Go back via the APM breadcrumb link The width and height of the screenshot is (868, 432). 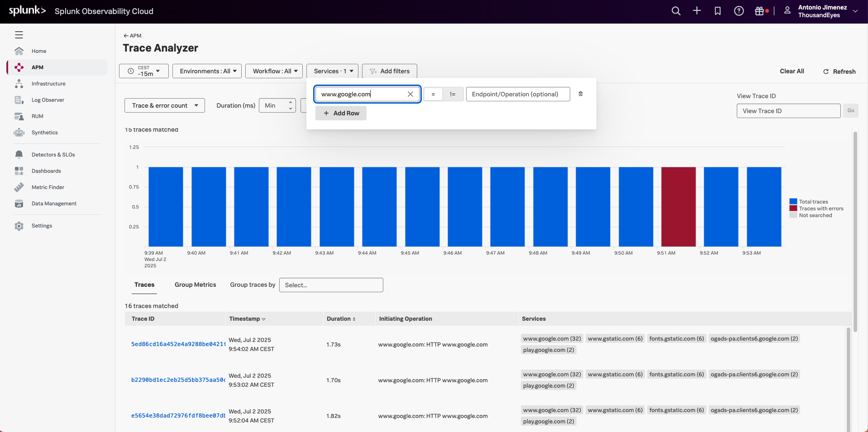coord(133,36)
